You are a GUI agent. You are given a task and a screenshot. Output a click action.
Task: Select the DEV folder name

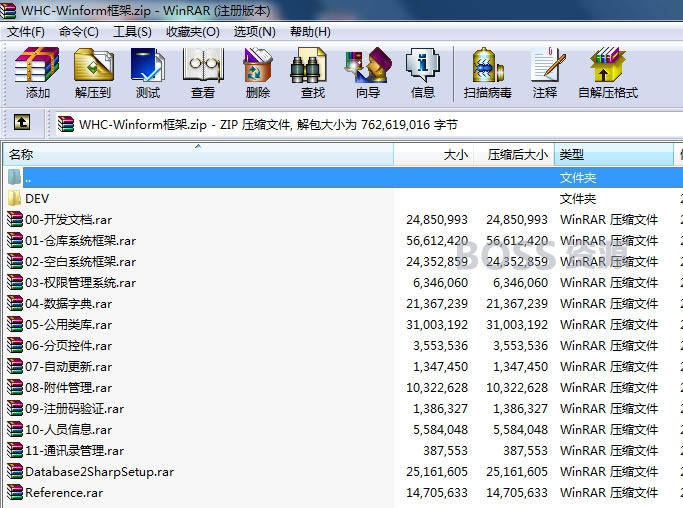click(37, 199)
